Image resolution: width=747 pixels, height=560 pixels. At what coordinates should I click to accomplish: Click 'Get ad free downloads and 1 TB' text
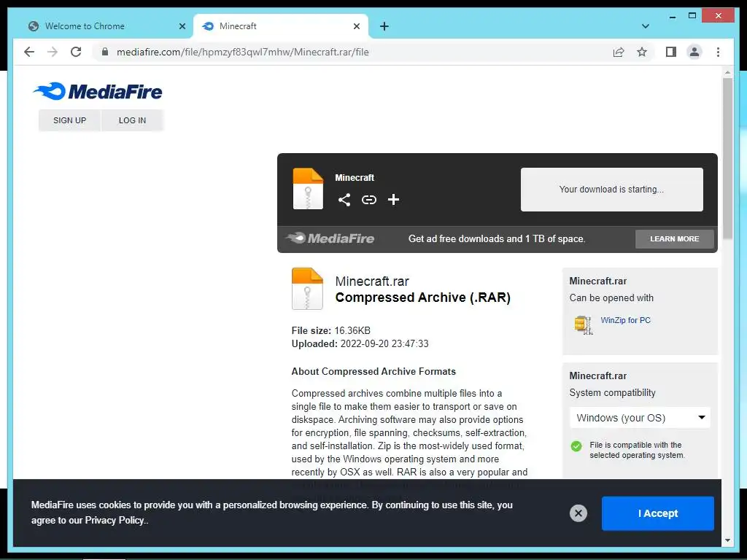coord(497,238)
